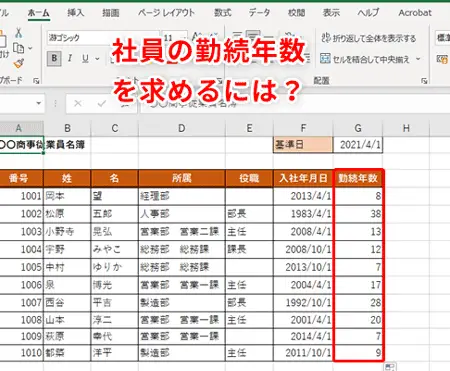The height and width of the screenshot is (371, 450).
Task: Select column G header
Action: click(358, 128)
